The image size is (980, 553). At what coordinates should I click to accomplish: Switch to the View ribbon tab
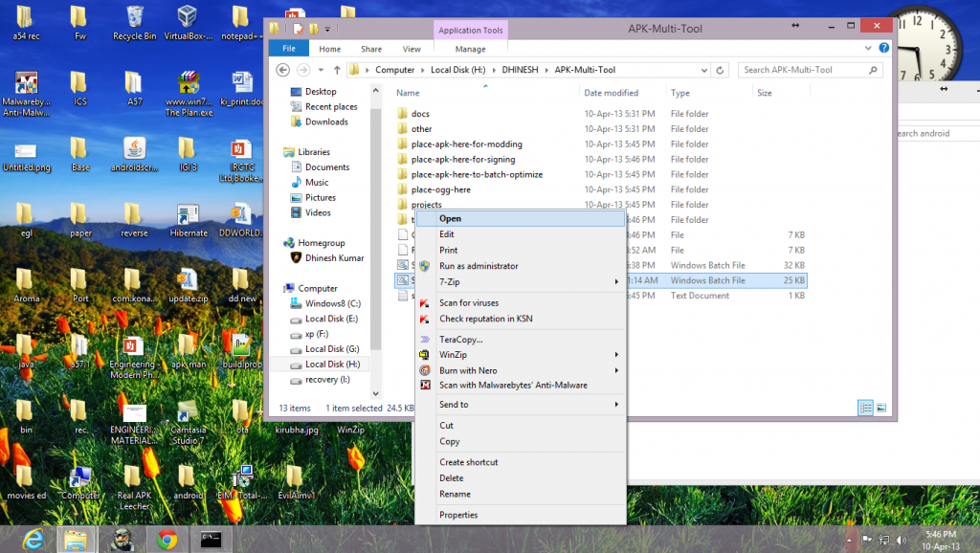412,49
